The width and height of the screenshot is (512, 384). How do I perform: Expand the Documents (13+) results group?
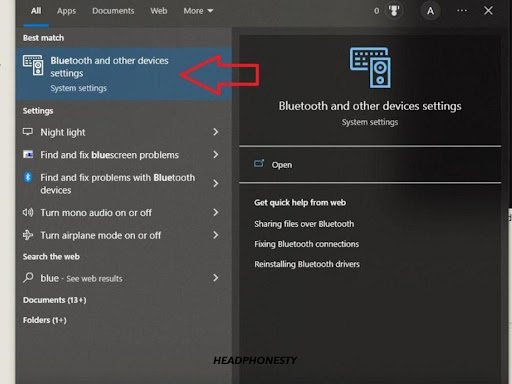55,300
